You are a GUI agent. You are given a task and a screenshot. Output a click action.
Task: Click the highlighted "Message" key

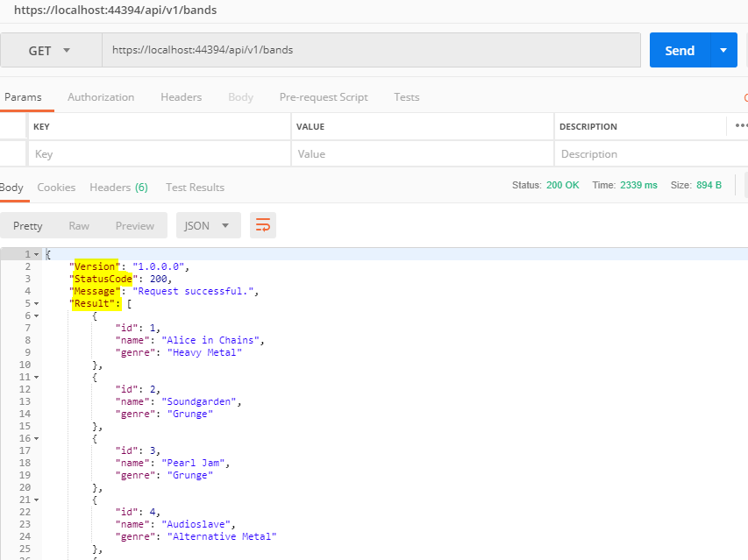point(95,291)
